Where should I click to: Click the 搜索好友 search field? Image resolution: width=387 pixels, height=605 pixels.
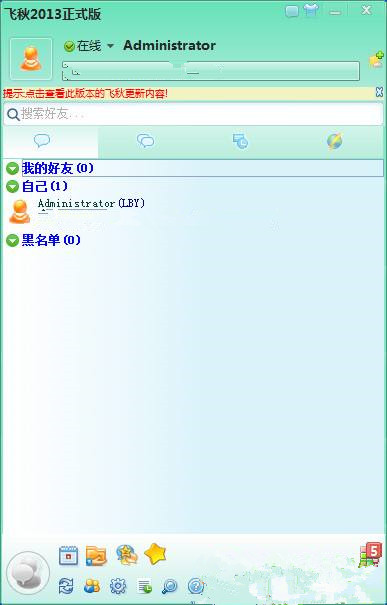pos(193,114)
